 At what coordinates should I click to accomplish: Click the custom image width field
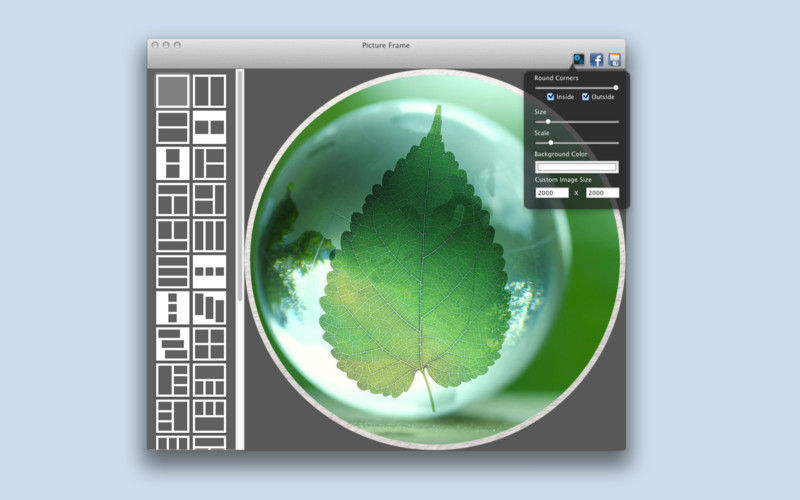coord(552,192)
